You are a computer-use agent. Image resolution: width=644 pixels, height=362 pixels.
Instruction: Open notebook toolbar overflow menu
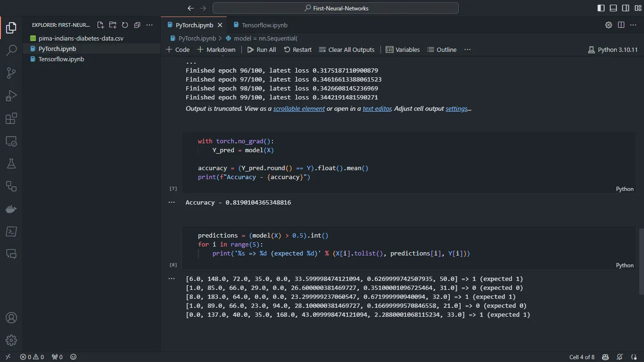(467, 49)
